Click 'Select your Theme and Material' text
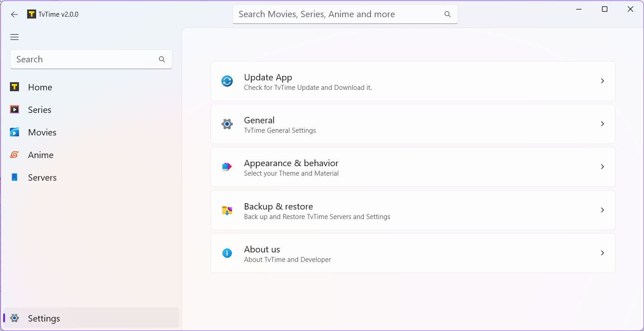Image resolution: width=644 pixels, height=331 pixels. pos(291,173)
